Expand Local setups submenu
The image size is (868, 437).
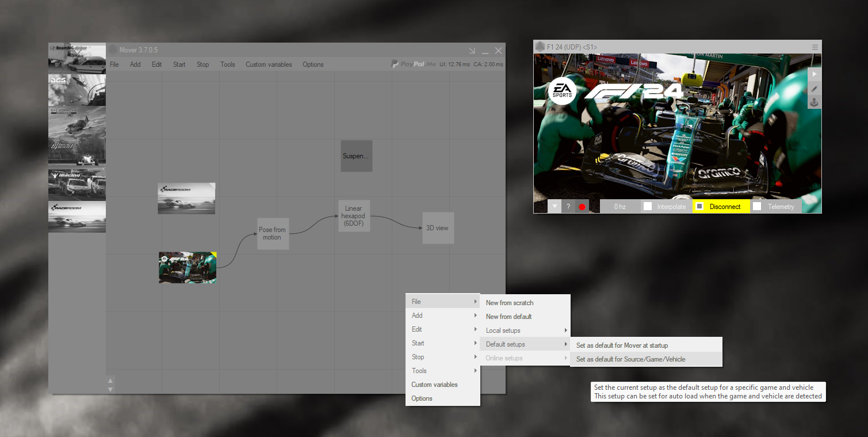tap(525, 330)
